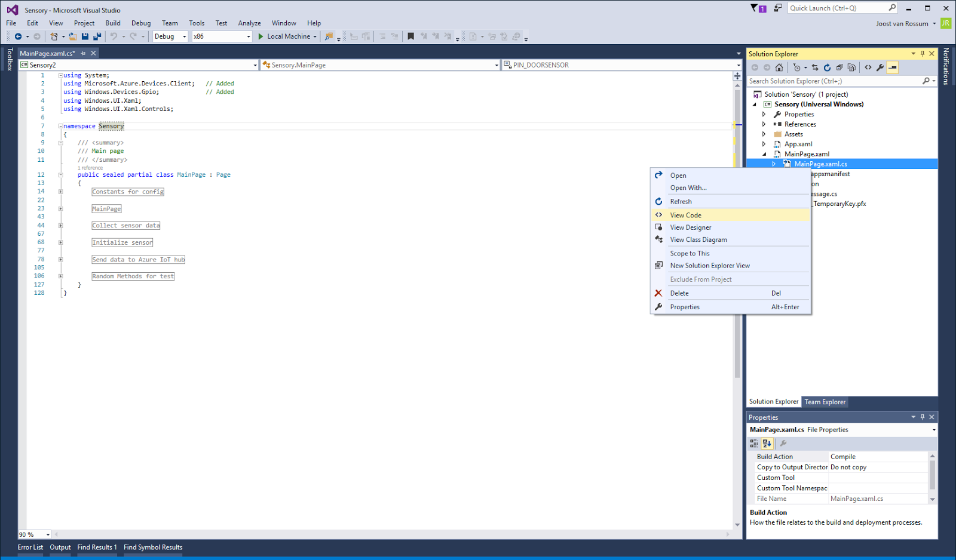Click the Save All toolbar icon
The height and width of the screenshot is (560, 956).
[96, 36]
